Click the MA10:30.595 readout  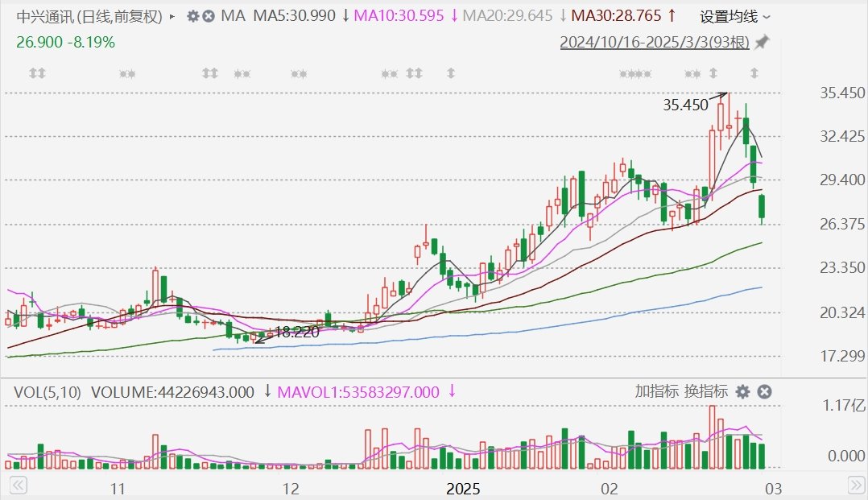pos(399,16)
